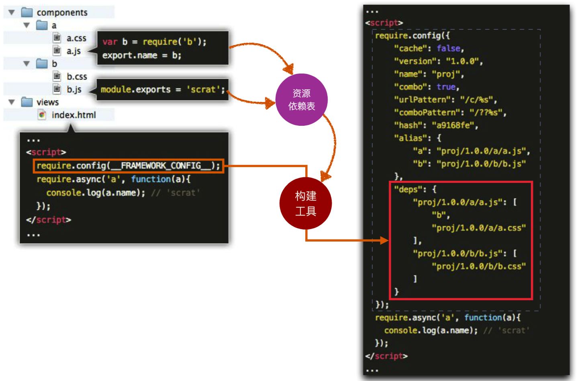Click the "comboPattern": "/??%s" line
The width and height of the screenshot is (588, 381).
pos(450,113)
